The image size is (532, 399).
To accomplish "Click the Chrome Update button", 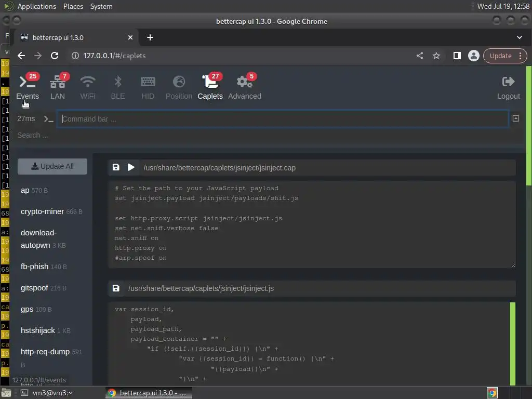I will pyautogui.click(x=500, y=56).
